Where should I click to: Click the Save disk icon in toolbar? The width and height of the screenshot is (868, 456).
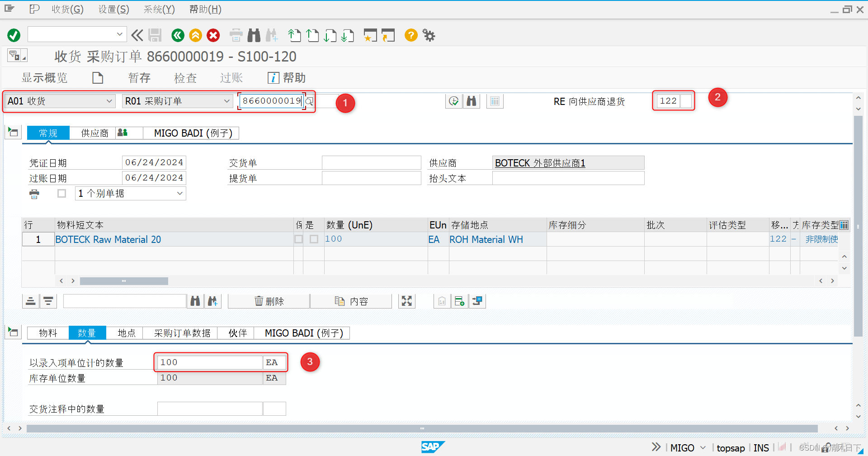click(x=155, y=35)
